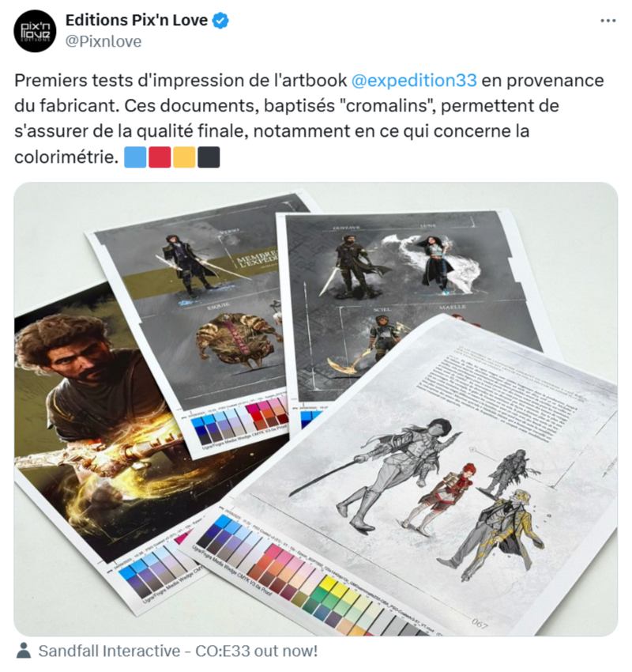Follow the @expedition33 mention link
The image size is (632, 672).
tap(414, 81)
